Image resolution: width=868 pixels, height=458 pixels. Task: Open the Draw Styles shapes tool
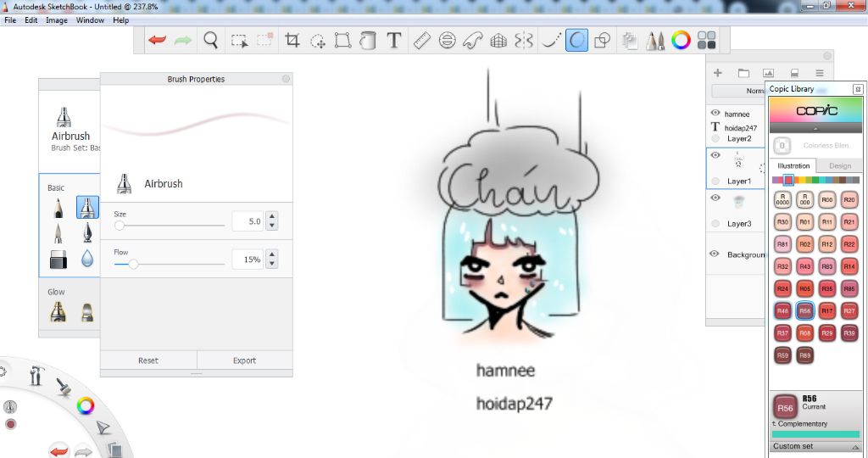(602, 40)
